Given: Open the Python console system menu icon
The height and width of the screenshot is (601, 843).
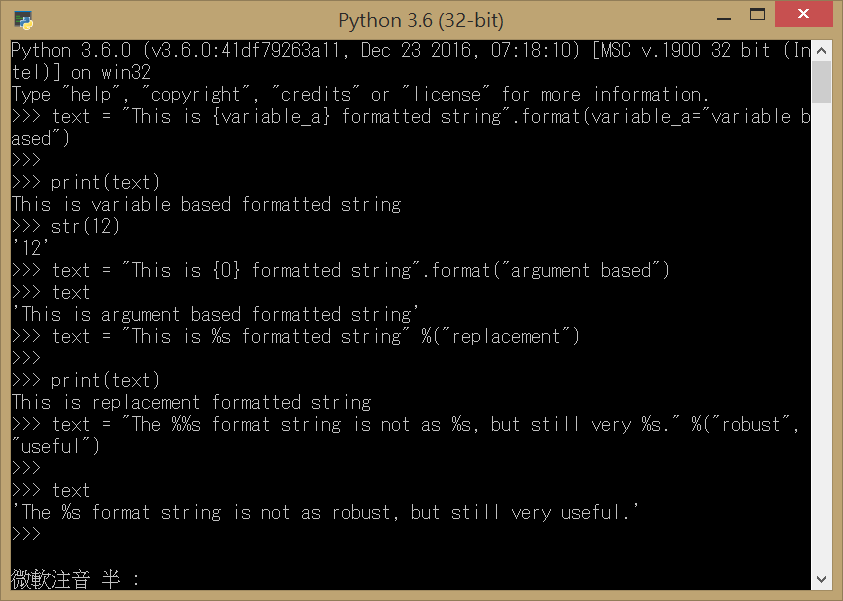Looking at the screenshot, I should pyautogui.click(x=22, y=19).
